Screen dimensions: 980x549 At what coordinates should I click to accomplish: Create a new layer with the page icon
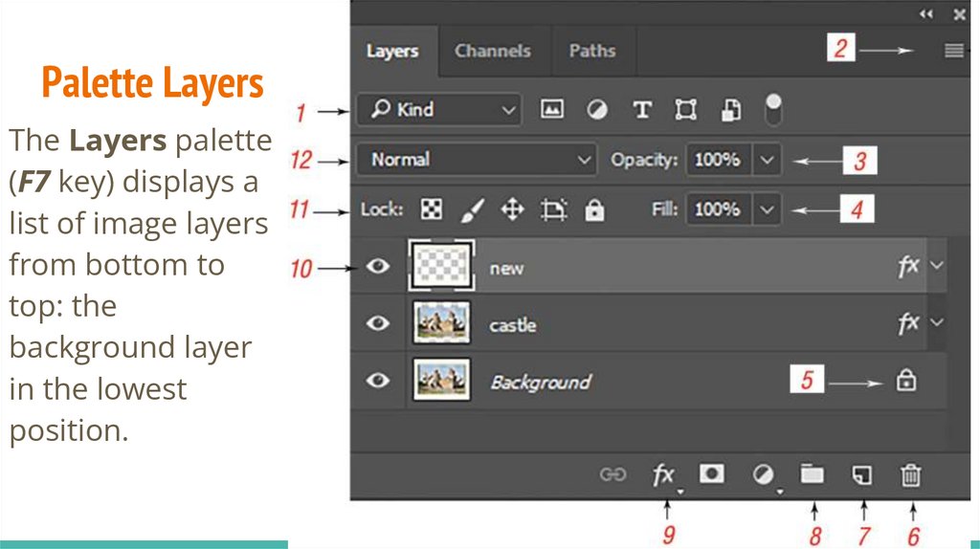pos(862,473)
